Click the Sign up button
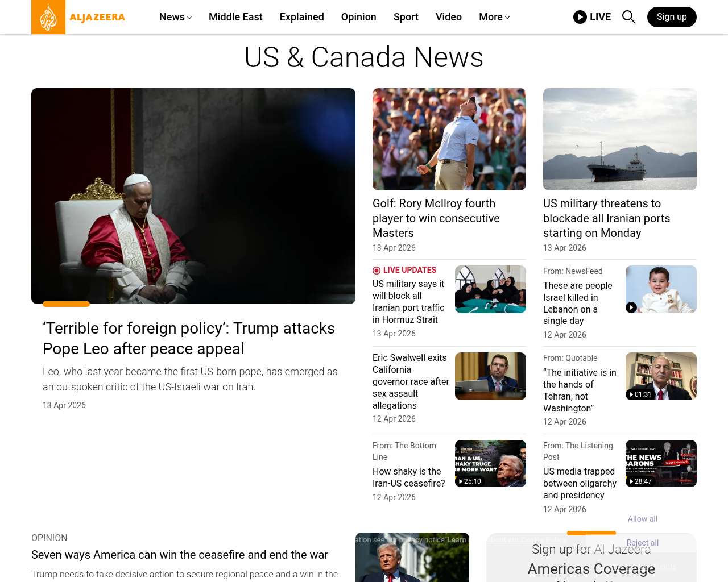 coord(671,17)
